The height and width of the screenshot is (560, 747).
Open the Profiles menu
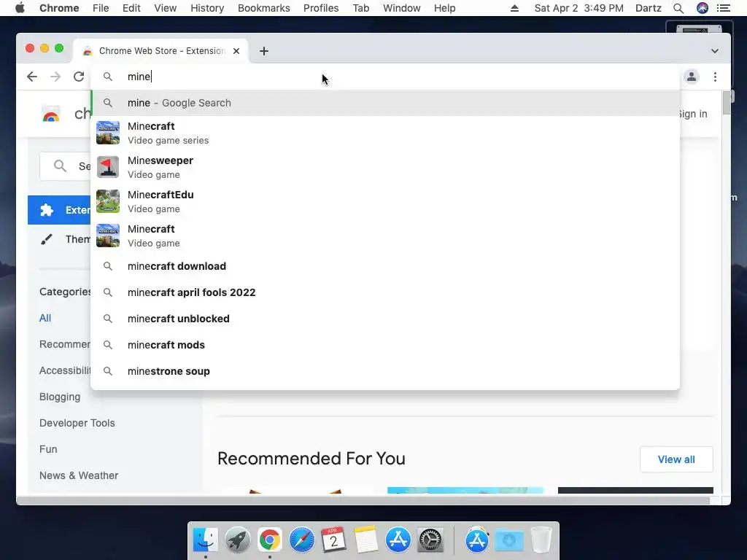coord(321,8)
